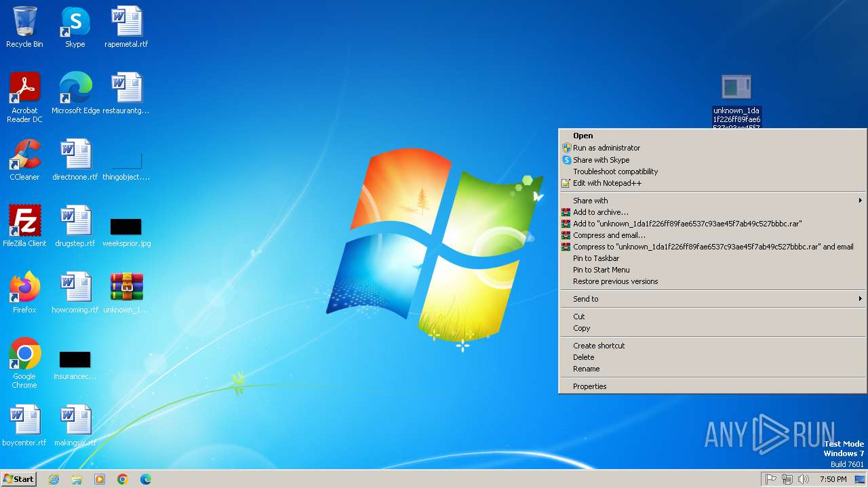Choose Add to archive...
Viewport: 868px width, 488px height.
click(x=712, y=212)
